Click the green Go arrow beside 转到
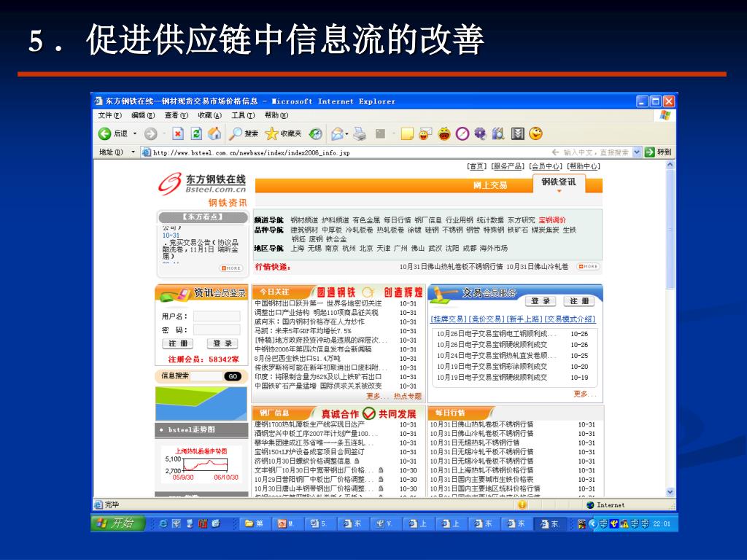The image size is (747, 560). [649, 152]
